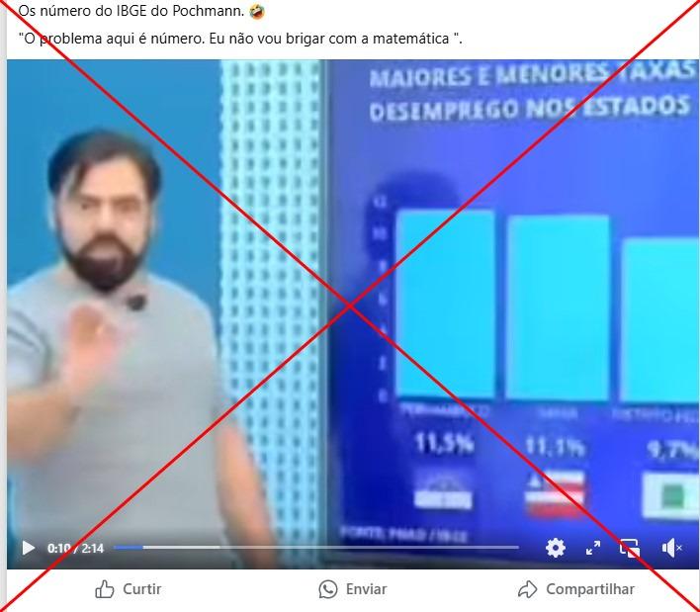Unmute the video speaker icon

[x=671, y=548]
